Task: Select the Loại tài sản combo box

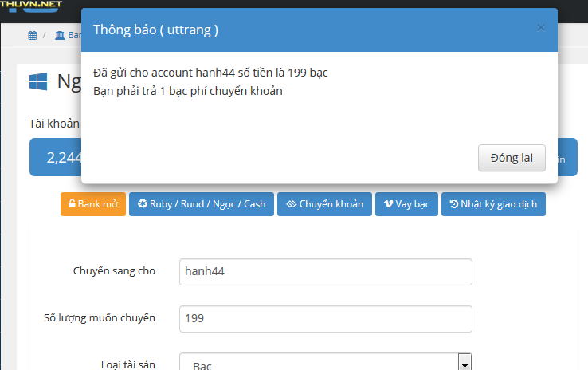Action: [x=319, y=364]
